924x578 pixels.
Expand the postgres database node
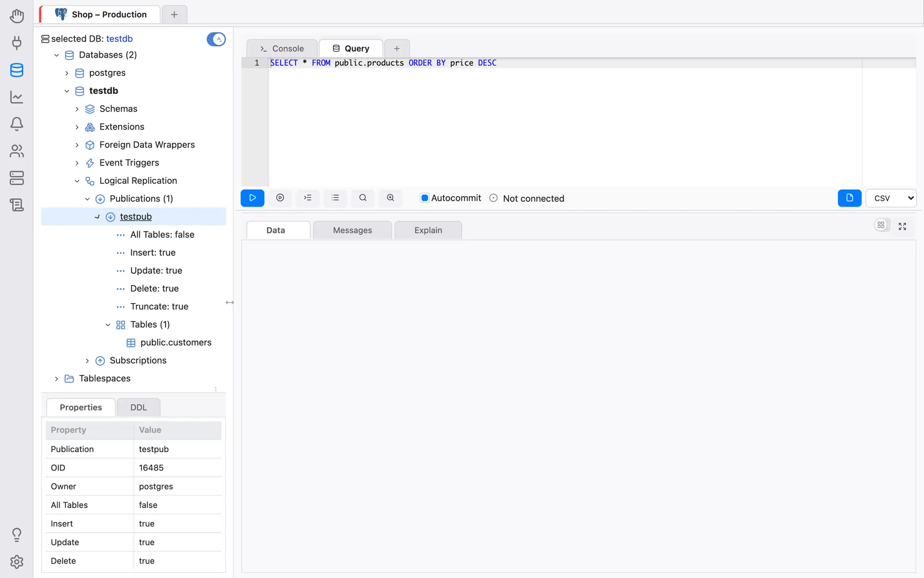(x=67, y=73)
